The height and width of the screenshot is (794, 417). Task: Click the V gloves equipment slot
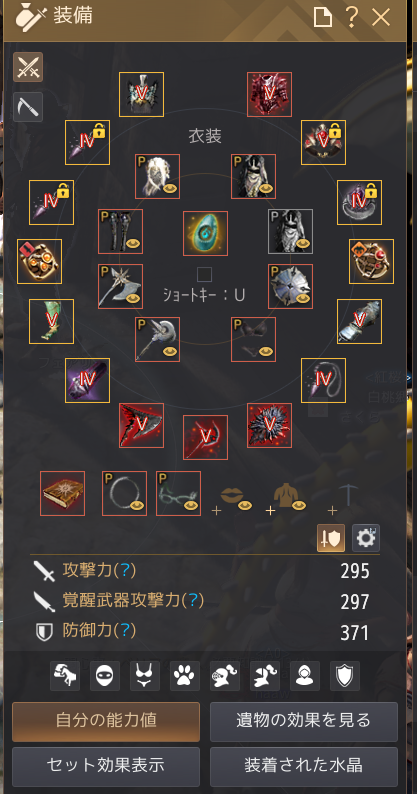click(x=359, y=322)
